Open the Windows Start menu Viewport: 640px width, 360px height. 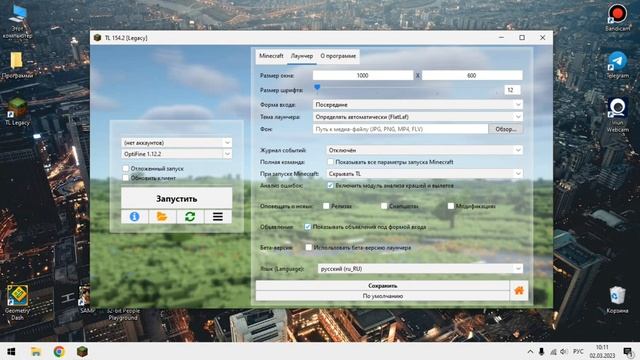[x=11, y=352]
